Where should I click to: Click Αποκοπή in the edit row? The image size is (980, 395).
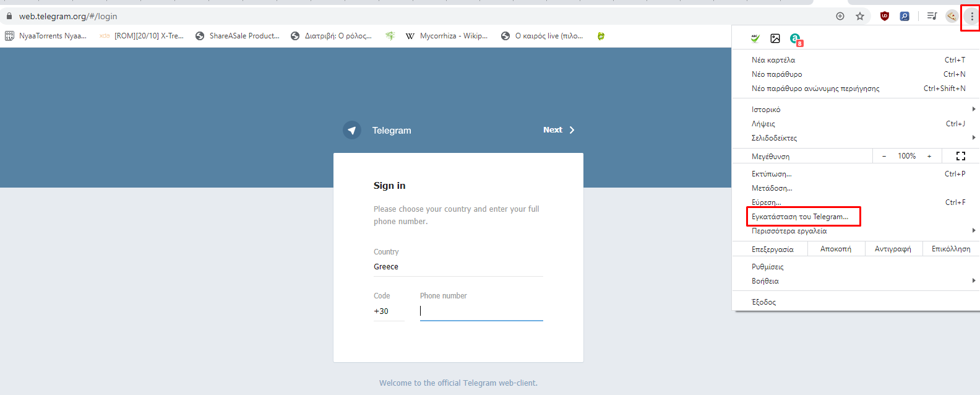tap(836, 249)
